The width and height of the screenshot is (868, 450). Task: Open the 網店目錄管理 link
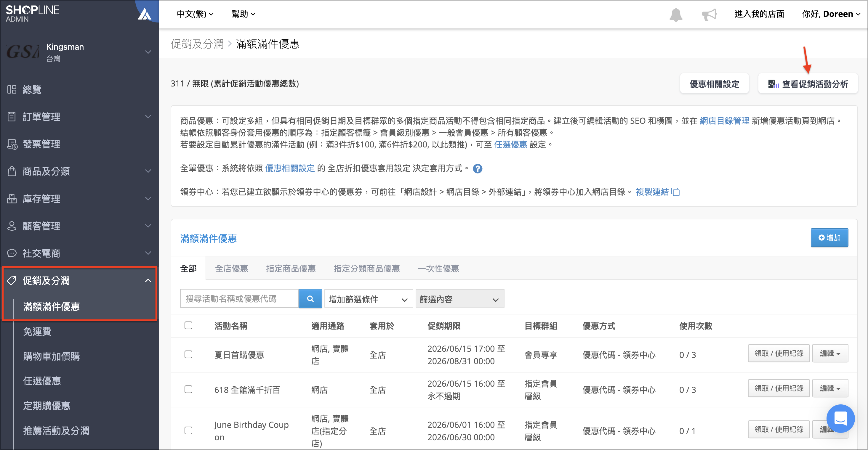coord(724,121)
